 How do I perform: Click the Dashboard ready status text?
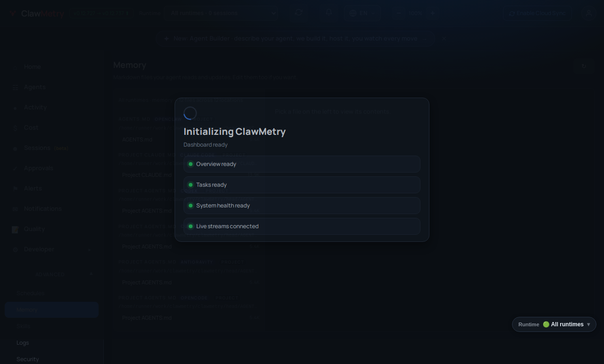[x=206, y=145]
